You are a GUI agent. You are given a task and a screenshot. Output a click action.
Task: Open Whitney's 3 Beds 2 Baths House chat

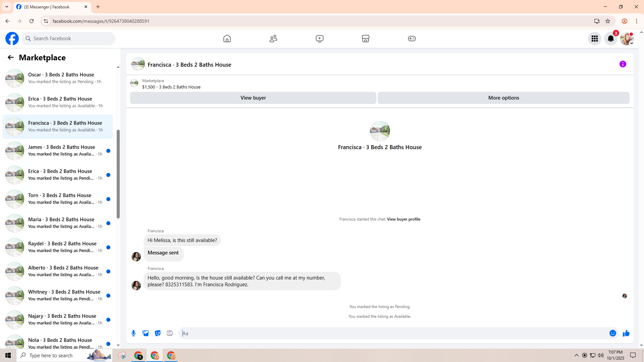[x=58, y=295]
